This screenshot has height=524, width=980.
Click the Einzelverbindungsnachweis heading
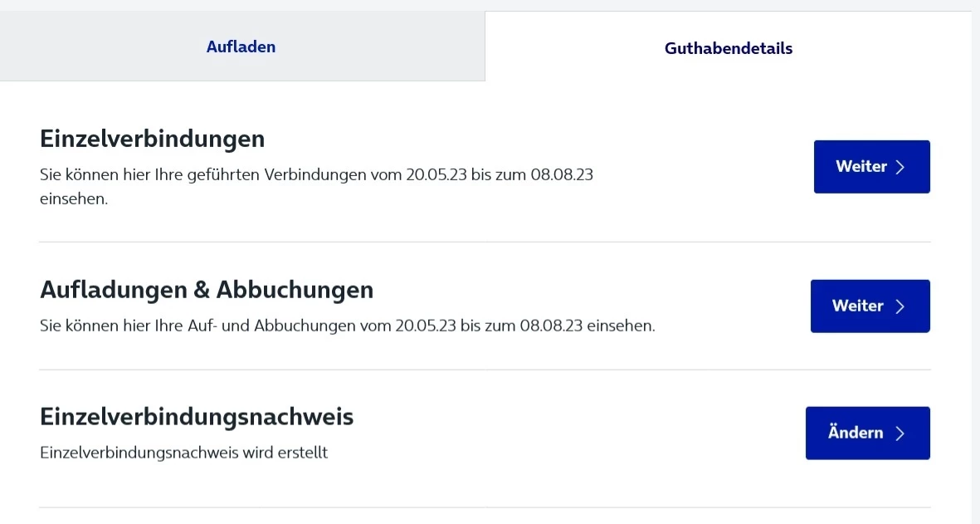(197, 417)
